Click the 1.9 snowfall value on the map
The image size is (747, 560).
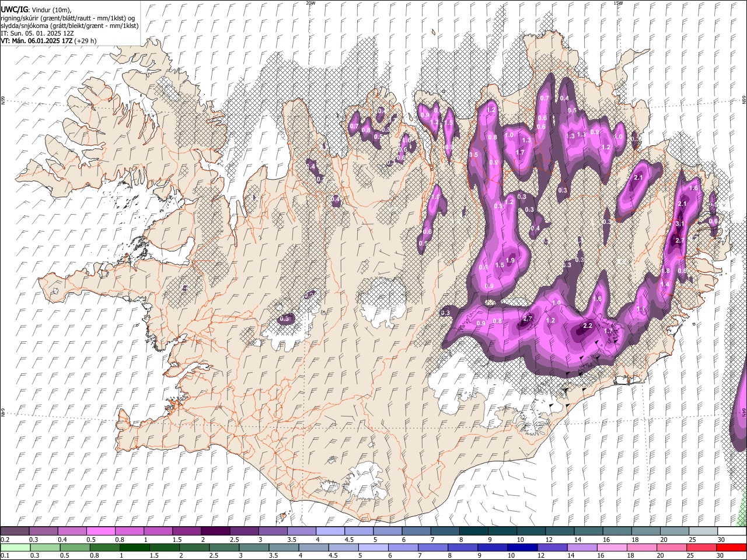click(510, 261)
